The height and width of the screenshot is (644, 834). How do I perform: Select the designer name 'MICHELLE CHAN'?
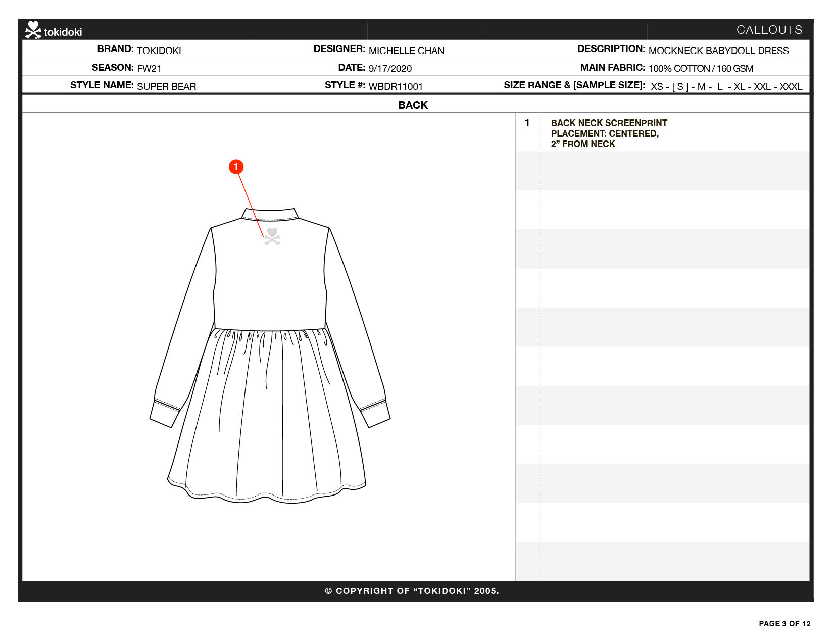[407, 51]
